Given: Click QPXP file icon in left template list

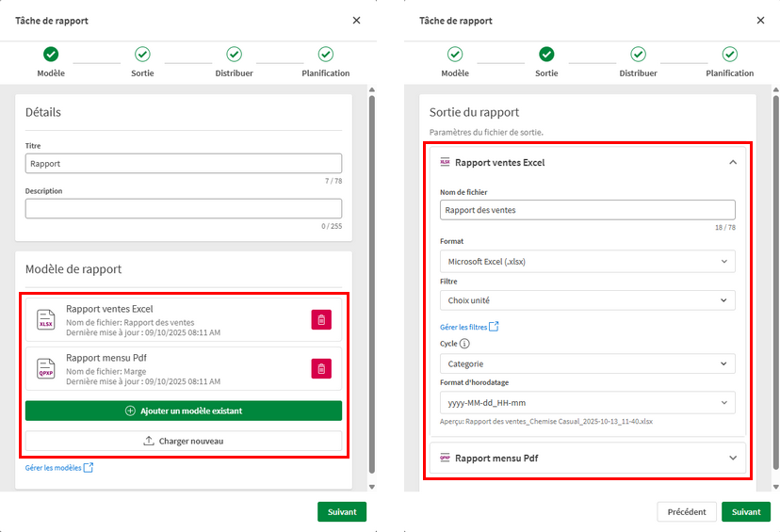Looking at the screenshot, I should 46,368.
